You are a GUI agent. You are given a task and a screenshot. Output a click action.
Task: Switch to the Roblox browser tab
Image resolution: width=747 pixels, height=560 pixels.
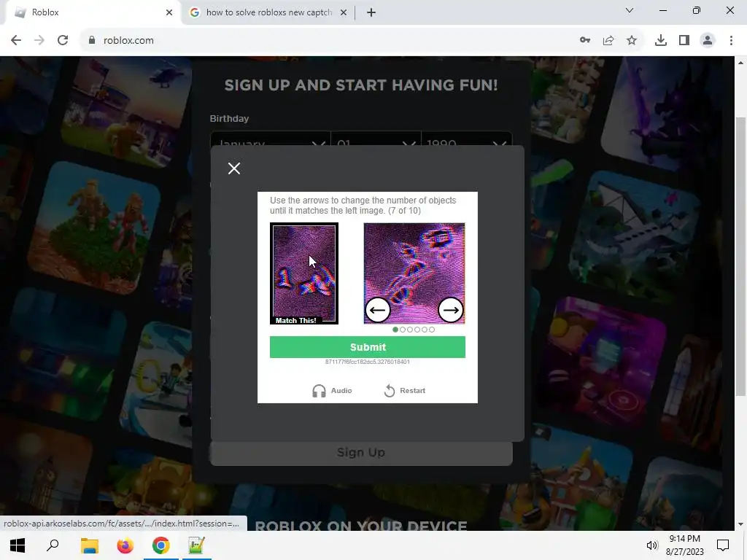click(x=90, y=12)
